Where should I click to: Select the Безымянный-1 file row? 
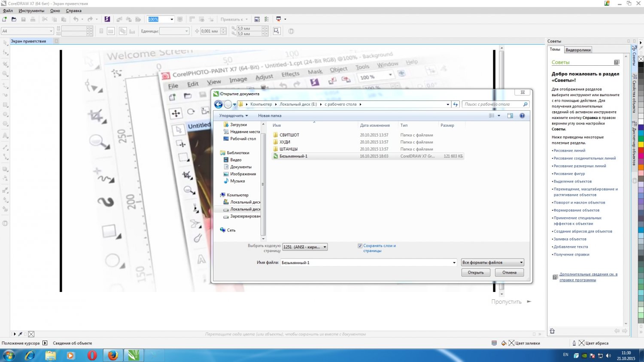click(x=368, y=156)
